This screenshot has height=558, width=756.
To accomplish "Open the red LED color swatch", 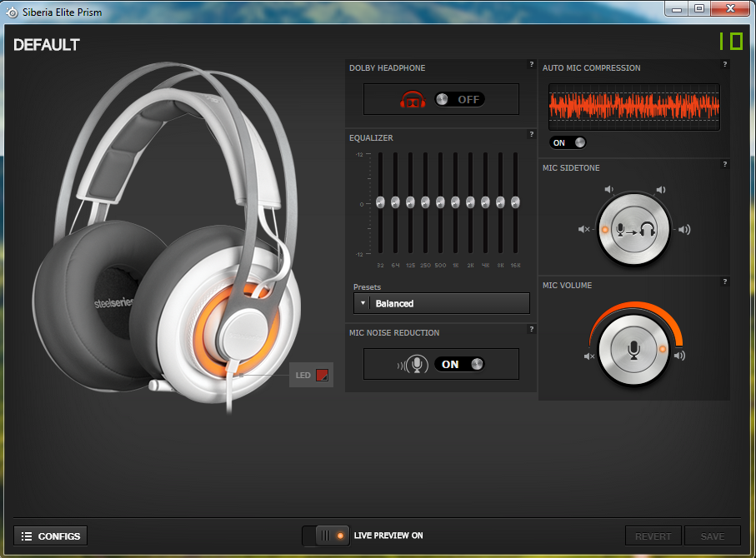I will [322, 375].
